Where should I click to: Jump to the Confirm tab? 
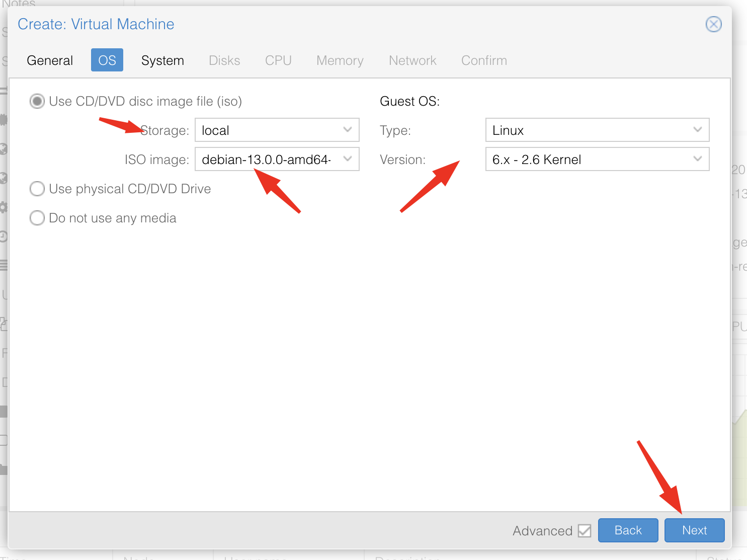pos(484,60)
